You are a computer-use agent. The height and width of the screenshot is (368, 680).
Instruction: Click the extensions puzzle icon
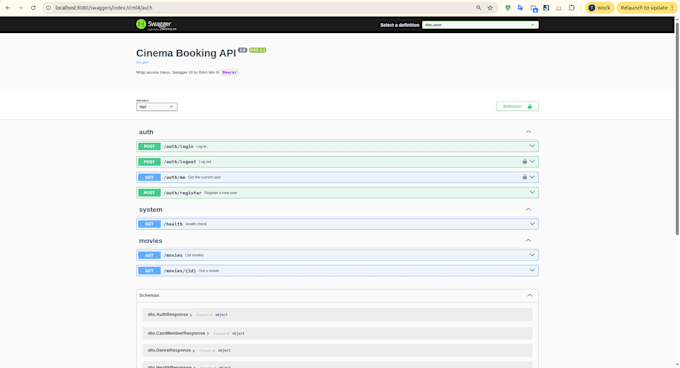(572, 8)
